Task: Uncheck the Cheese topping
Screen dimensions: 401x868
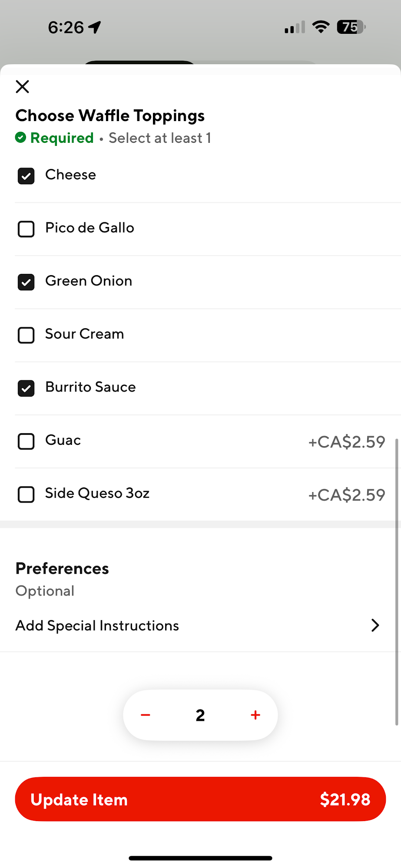Action: point(26,176)
